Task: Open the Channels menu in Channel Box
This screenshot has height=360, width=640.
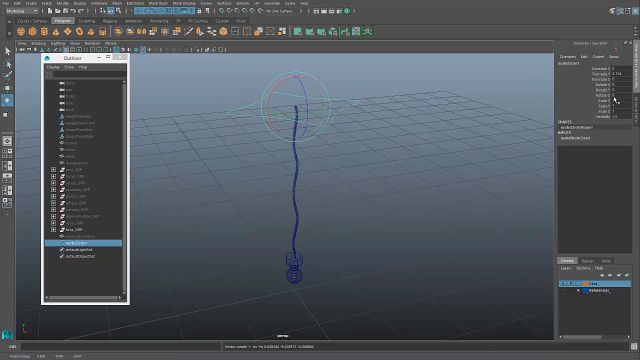Action: 568,57
